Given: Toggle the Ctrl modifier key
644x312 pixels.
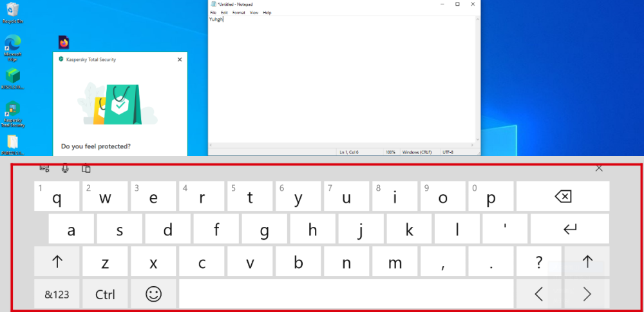Looking at the screenshot, I should pyautogui.click(x=105, y=293).
